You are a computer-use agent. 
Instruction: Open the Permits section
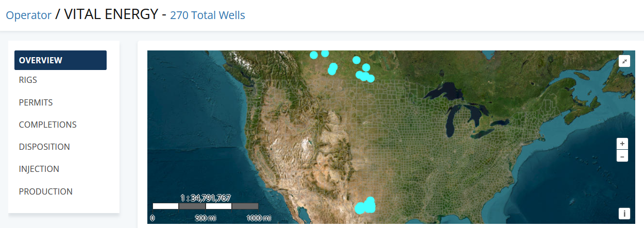pos(36,102)
